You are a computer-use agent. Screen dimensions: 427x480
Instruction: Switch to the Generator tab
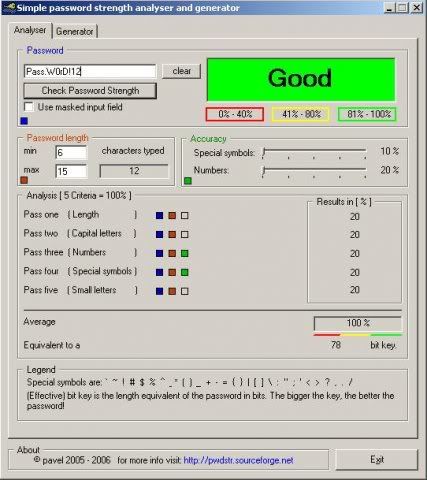tap(75, 32)
